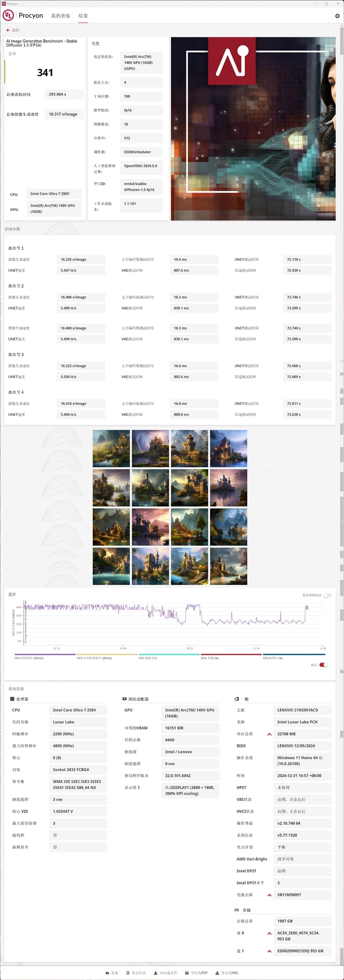The height and width of the screenshot is (980, 344).
Task: Click the 导出为PDF icon
Action: (187, 973)
